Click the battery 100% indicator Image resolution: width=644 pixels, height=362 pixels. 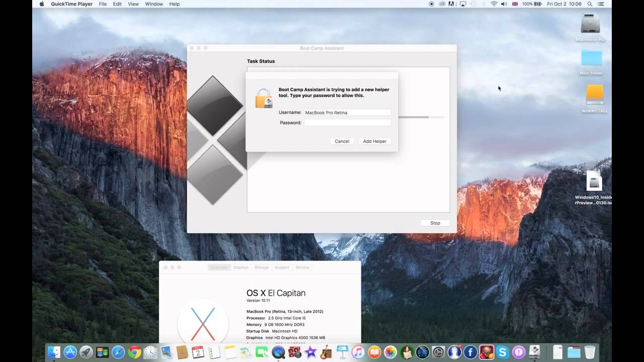532,4
